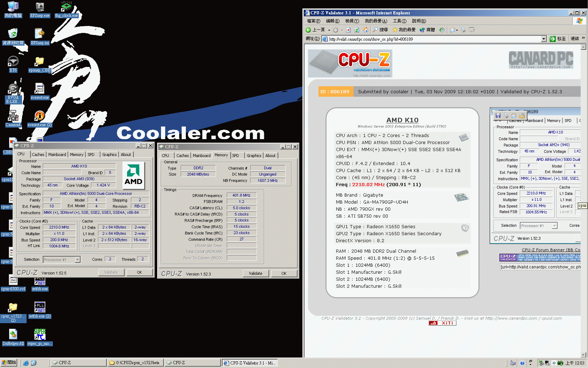Open the ET6 desktop icon

(x=13, y=64)
